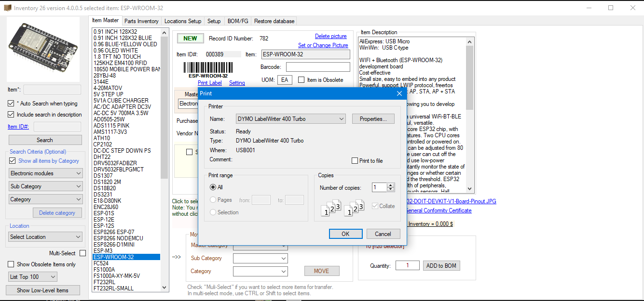The image size is (644, 301).
Task: Open the left-panel Category search dropdown
Action: pos(46,199)
